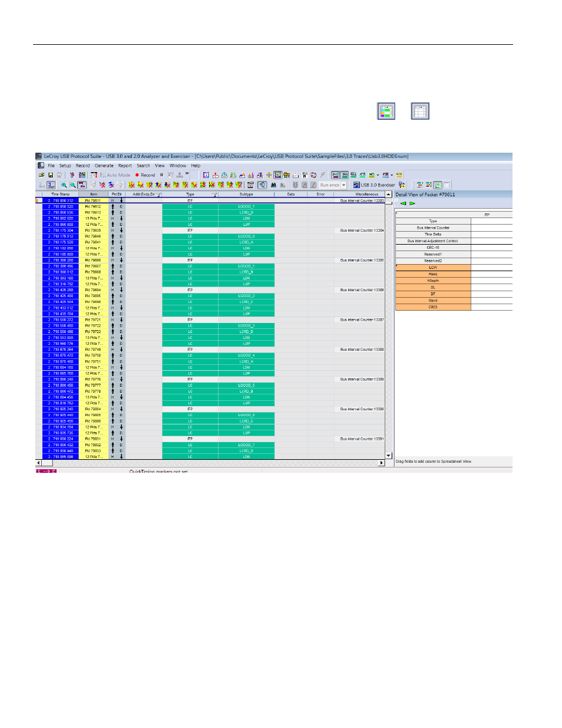This screenshot has width=562, height=728.
Task: Select the orange HDepth field
Action: tap(433, 281)
